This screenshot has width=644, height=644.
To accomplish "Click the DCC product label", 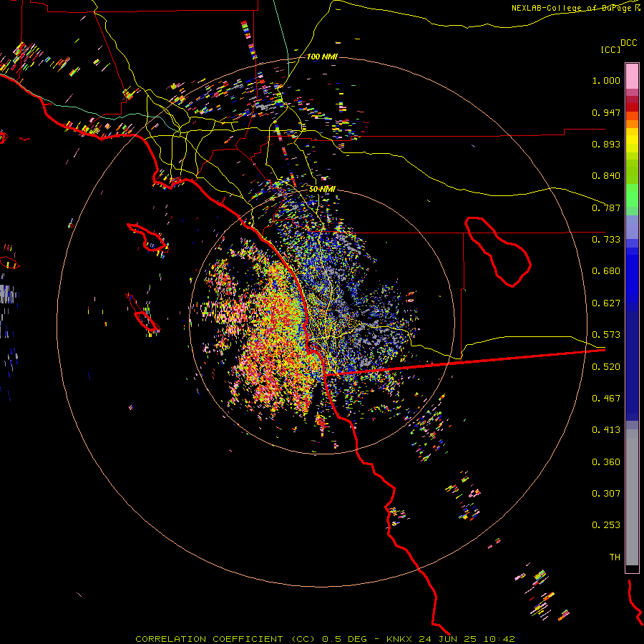I will (629, 43).
